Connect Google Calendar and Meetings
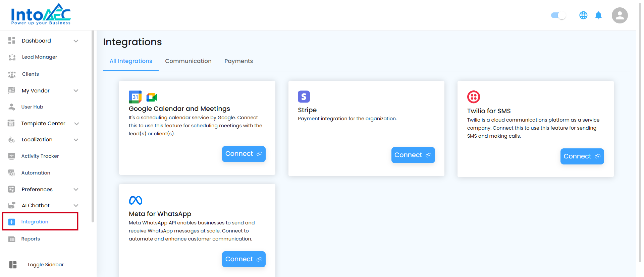The image size is (644, 277). 244,154
